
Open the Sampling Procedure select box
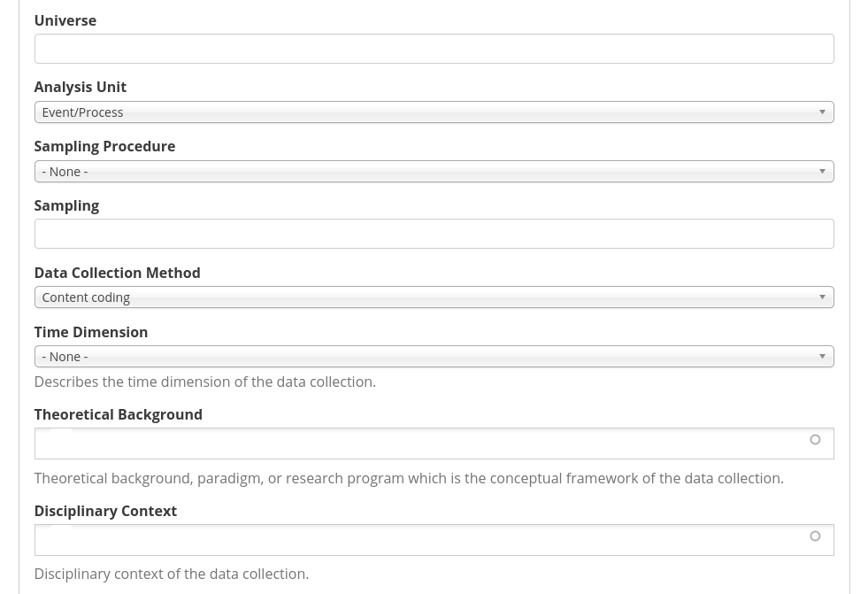pyautogui.click(x=434, y=172)
